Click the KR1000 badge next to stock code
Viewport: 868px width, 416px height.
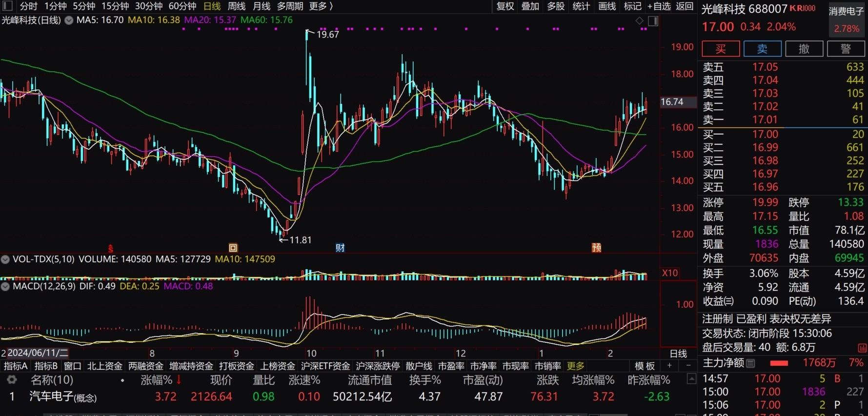point(803,8)
